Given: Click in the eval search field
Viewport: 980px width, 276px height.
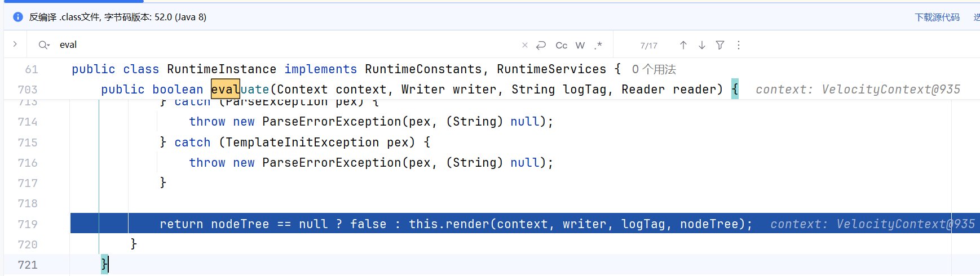Looking at the screenshot, I should (x=282, y=45).
